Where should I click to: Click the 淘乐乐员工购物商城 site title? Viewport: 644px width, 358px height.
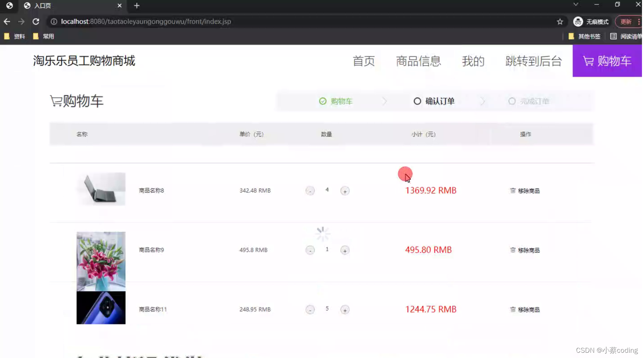84,61
